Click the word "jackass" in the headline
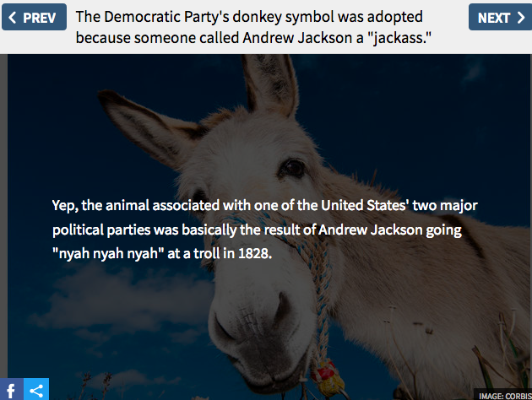 [x=397, y=38]
